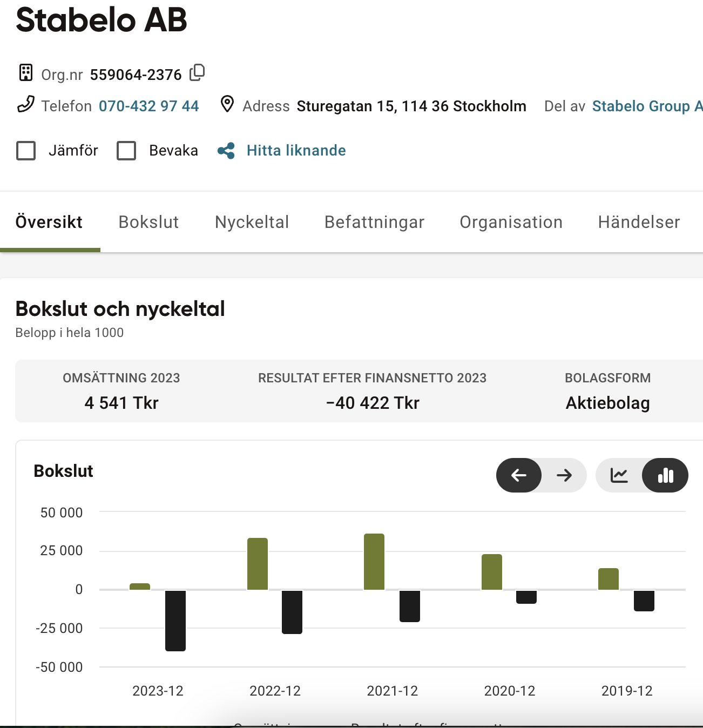View the Händelser tab

[x=639, y=222]
